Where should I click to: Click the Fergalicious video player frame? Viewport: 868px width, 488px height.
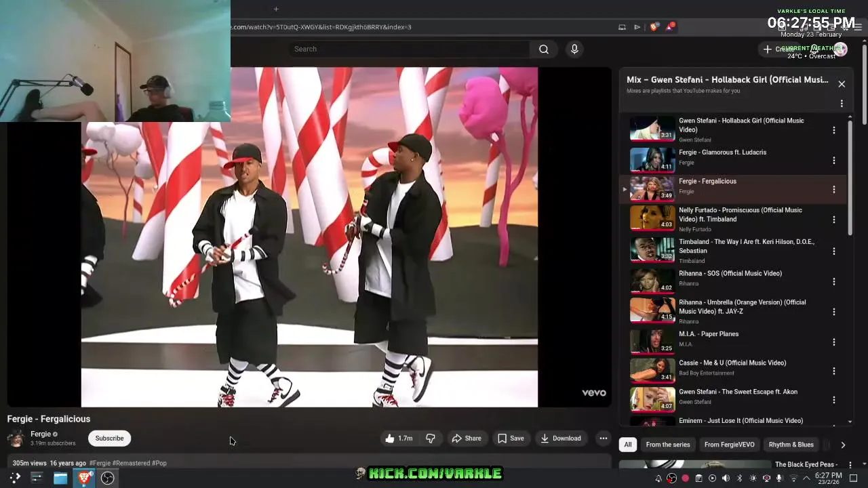pos(309,237)
